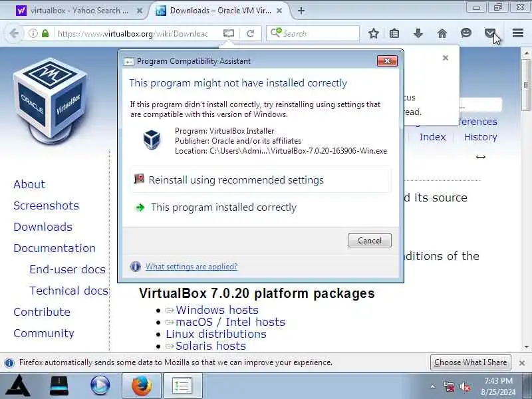532x399 pixels.
Task: Open Technical docs link
Action: pyautogui.click(x=68, y=291)
